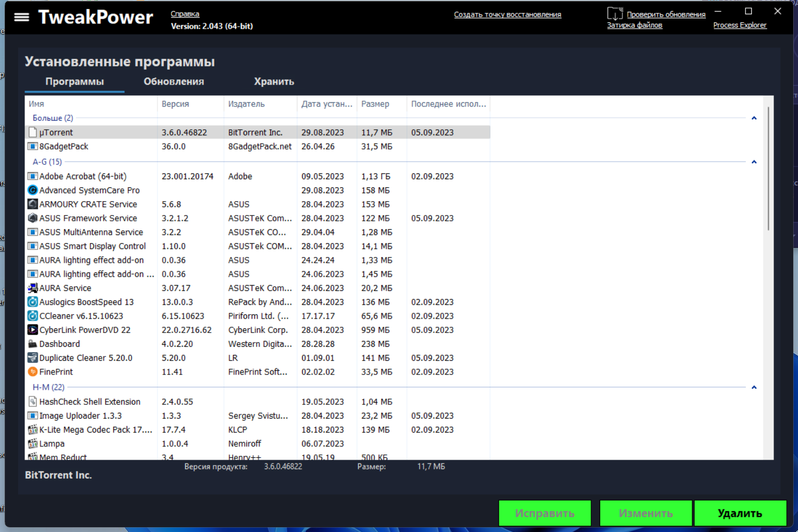The image size is (798, 532).
Task: Click the update download icon near Проверить обновления
Action: point(615,13)
